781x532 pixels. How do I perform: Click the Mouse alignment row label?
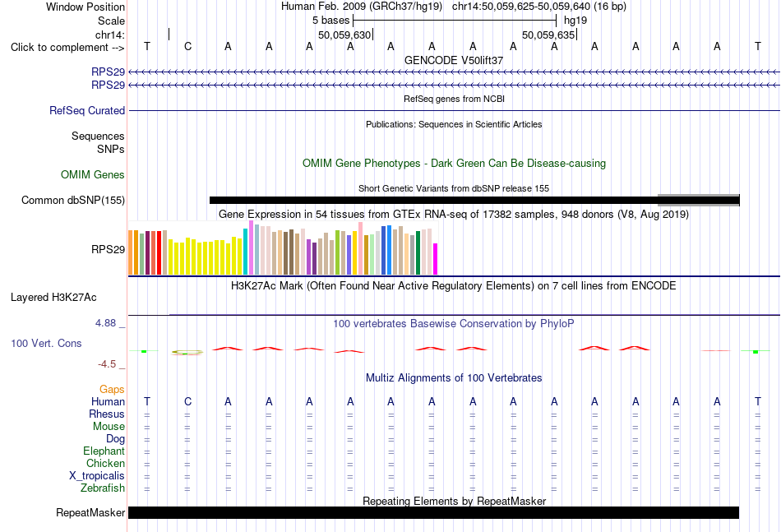[109, 427]
